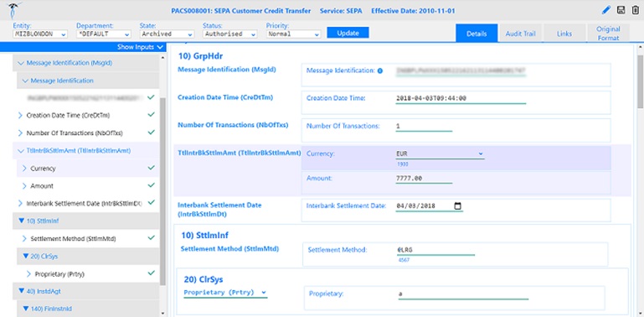The height and width of the screenshot is (317, 644).
Task: Click the checkmark on the Amount tree row
Action: tap(151, 185)
